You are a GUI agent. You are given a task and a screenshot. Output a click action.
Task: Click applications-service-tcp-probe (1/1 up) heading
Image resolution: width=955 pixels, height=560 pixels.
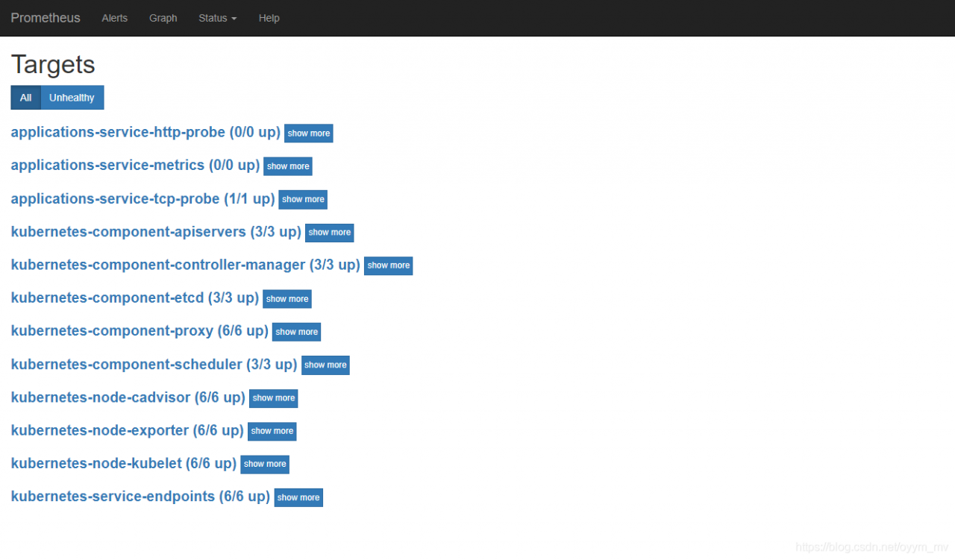(143, 199)
